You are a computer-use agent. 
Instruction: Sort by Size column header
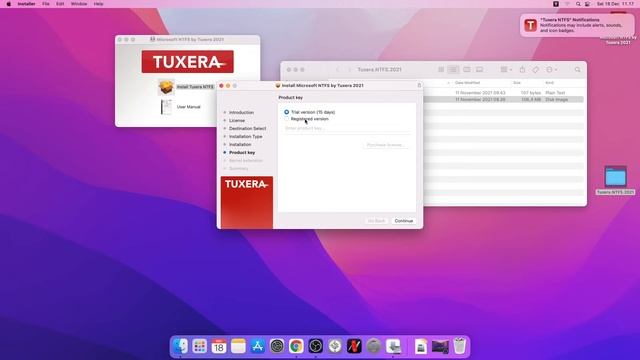(517, 83)
